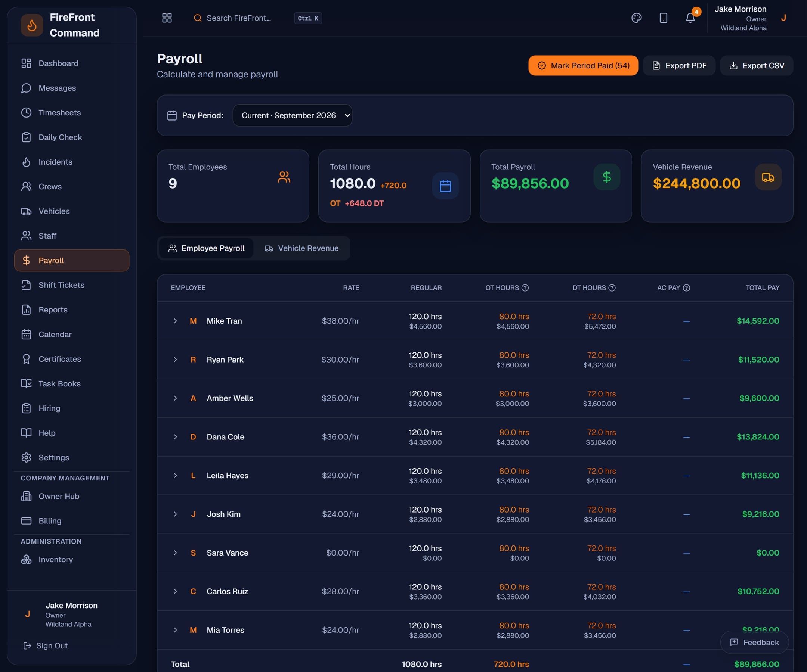This screenshot has width=807, height=672.
Task: Open the theme palette icon
Action: pyautogui.click(x=636, y=18)
